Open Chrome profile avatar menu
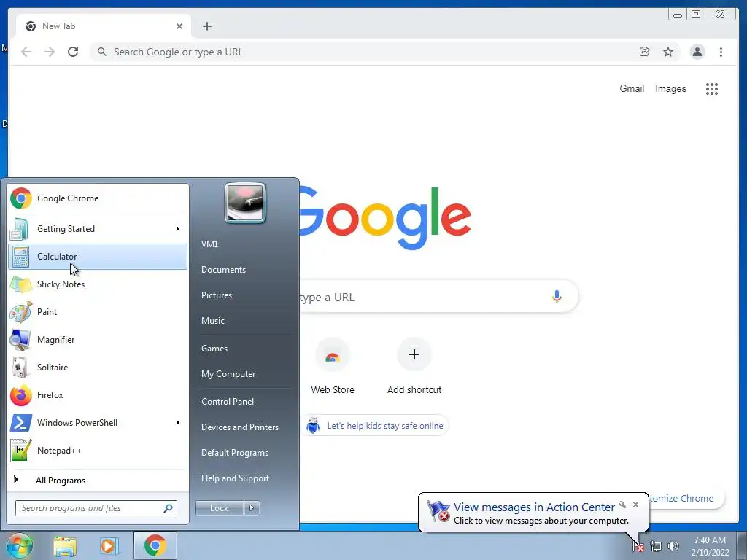The image size is (747, 560). point(697,52)
